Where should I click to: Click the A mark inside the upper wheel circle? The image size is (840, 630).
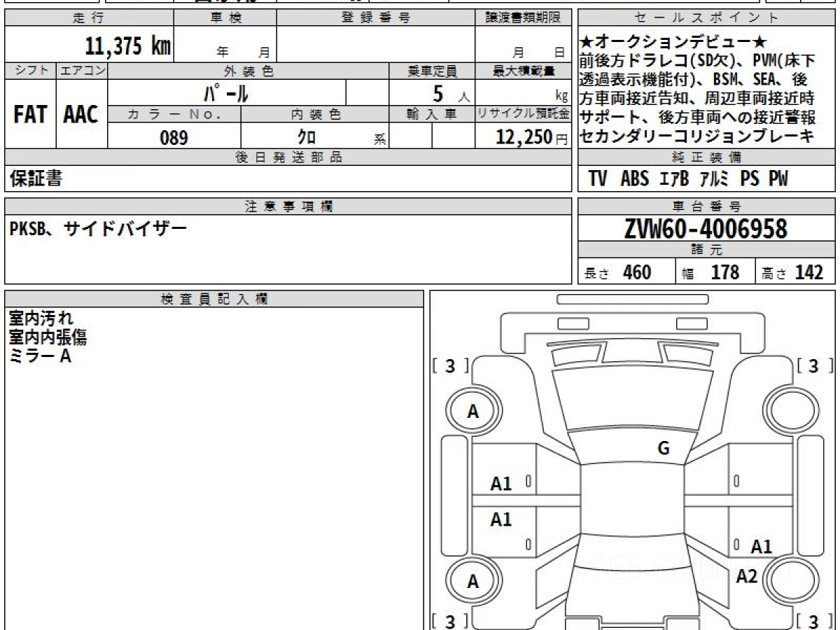473,412
